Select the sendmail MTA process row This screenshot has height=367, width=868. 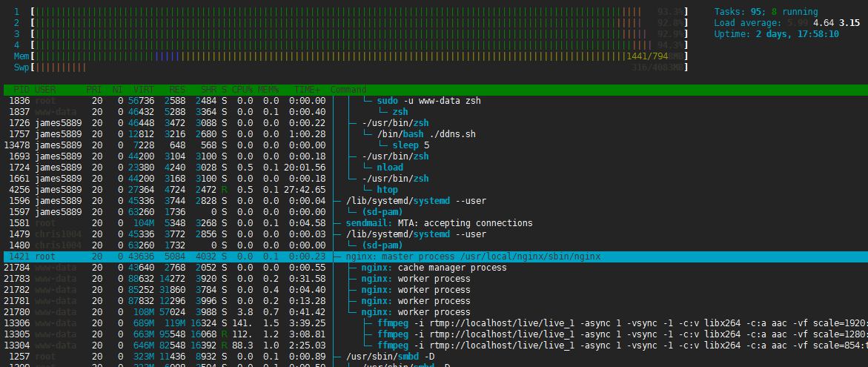point(439,223)
